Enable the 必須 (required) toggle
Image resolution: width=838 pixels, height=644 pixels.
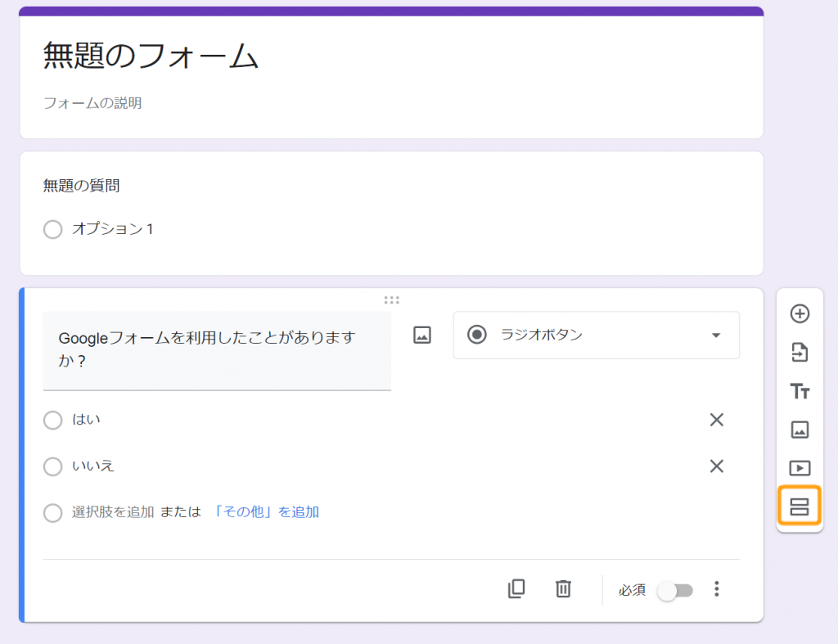click(x=676, y=589)
